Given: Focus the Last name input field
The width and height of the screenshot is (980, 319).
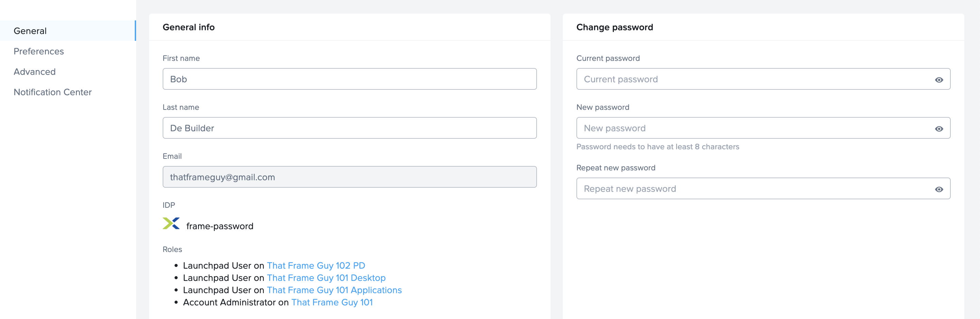Looking at the screenshot, I should tap(349, 128).
